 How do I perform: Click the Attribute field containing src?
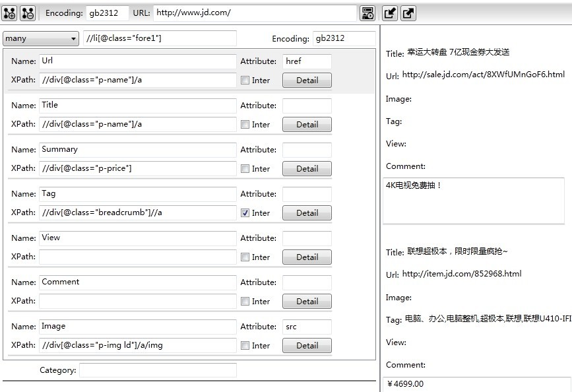[x=307, y=326]
